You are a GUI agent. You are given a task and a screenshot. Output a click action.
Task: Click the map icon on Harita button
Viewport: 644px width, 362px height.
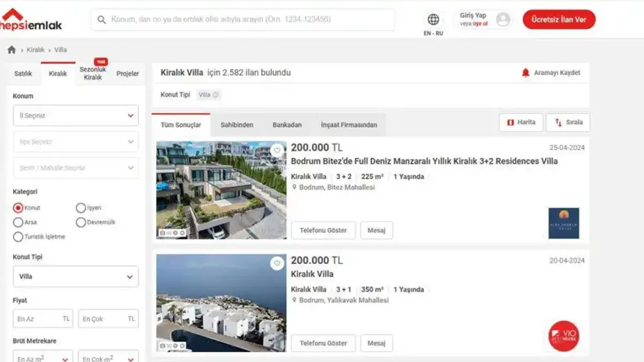coord(510,122)
